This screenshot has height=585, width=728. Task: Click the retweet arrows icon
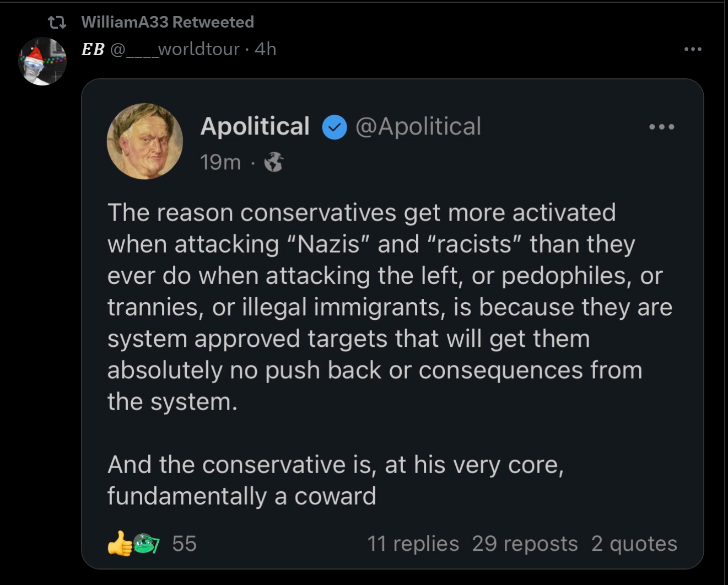pyautogui.click(x=57, y=23)
